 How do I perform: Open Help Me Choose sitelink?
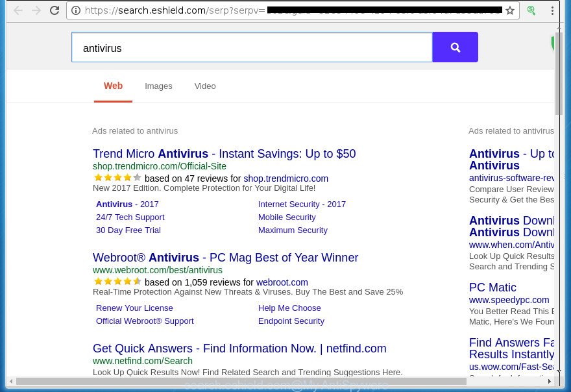tap(289, 308)
